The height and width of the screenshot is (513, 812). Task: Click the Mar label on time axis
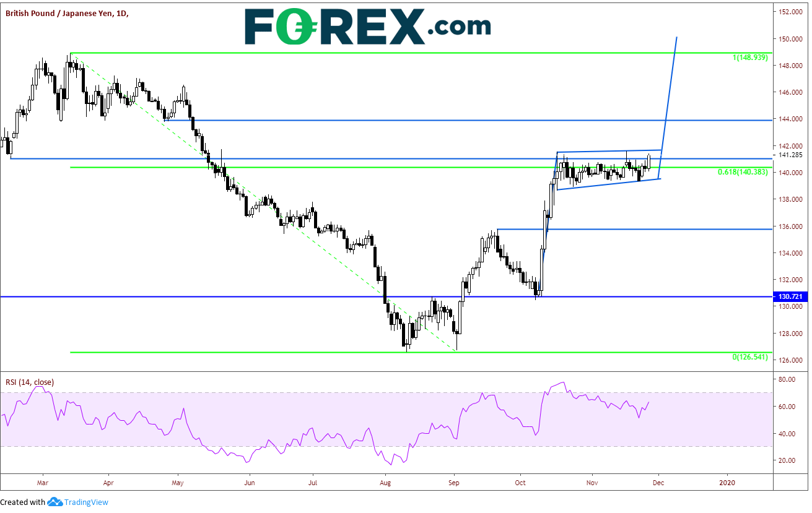(43, 482)
